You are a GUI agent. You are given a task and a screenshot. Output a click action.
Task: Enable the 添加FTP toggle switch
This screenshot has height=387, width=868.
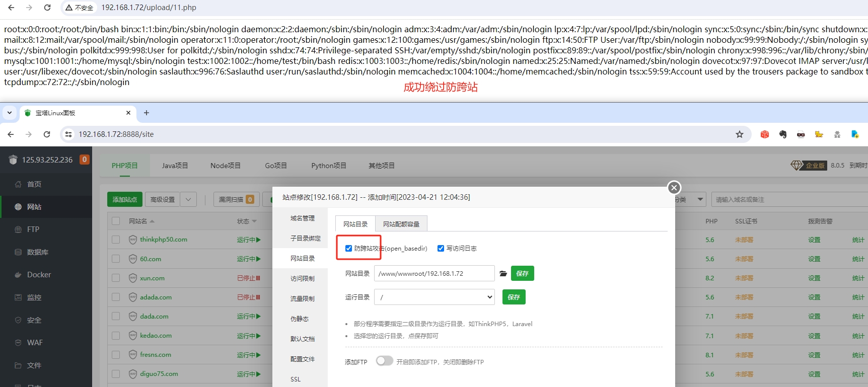384,361
